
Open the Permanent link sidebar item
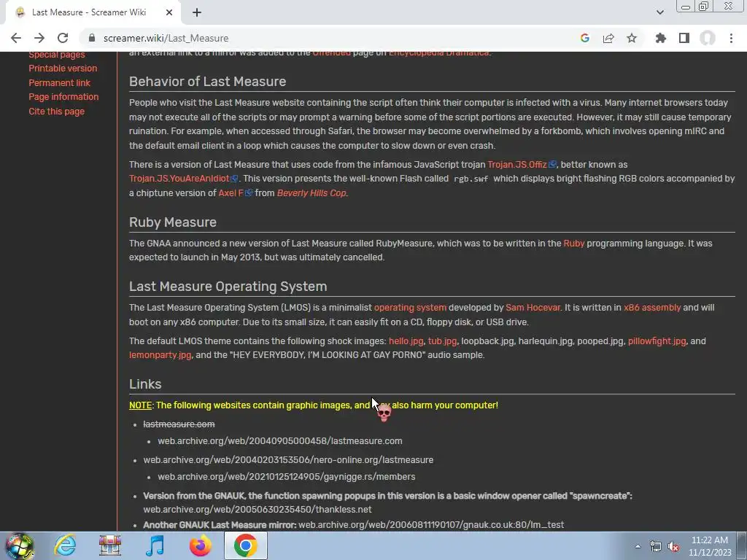pos(60,82)
